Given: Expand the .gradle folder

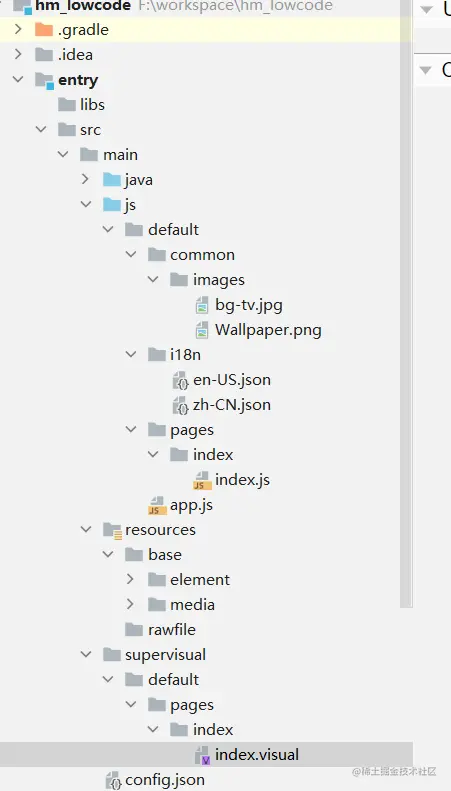Looking at the screenshot, I should 18,29.
